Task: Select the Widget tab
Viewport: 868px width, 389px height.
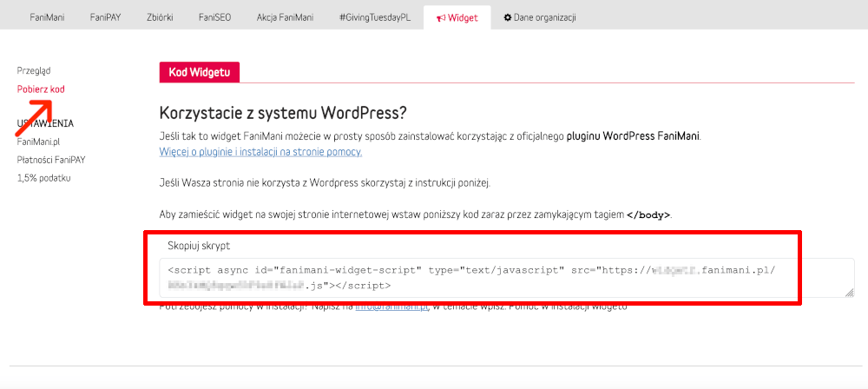Action: coord(457,17)
